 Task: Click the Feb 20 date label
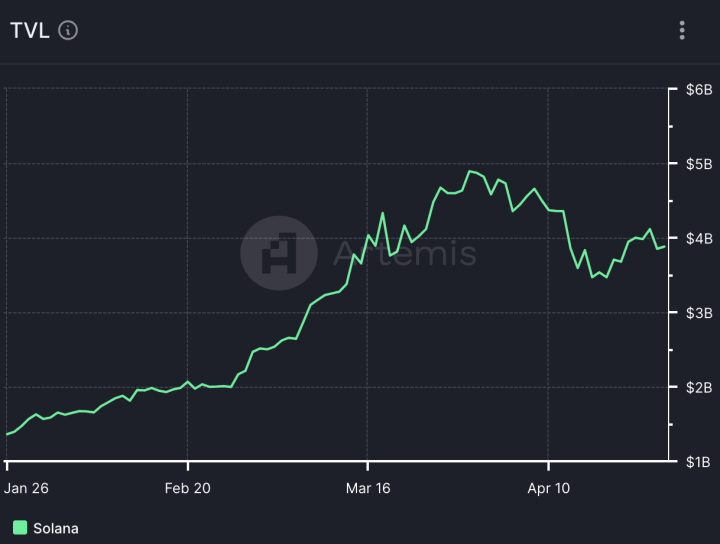pos(187,488)
